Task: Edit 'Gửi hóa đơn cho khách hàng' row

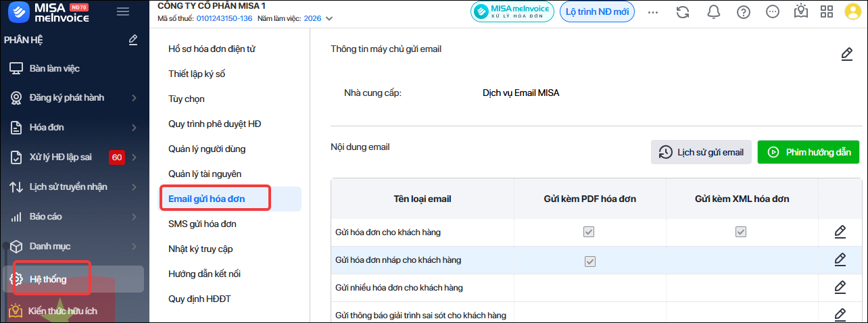Action: (840, 232)
